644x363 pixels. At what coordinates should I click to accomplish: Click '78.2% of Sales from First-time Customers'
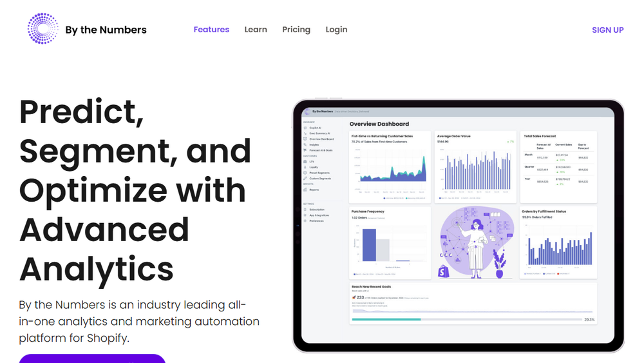(379, 142)
